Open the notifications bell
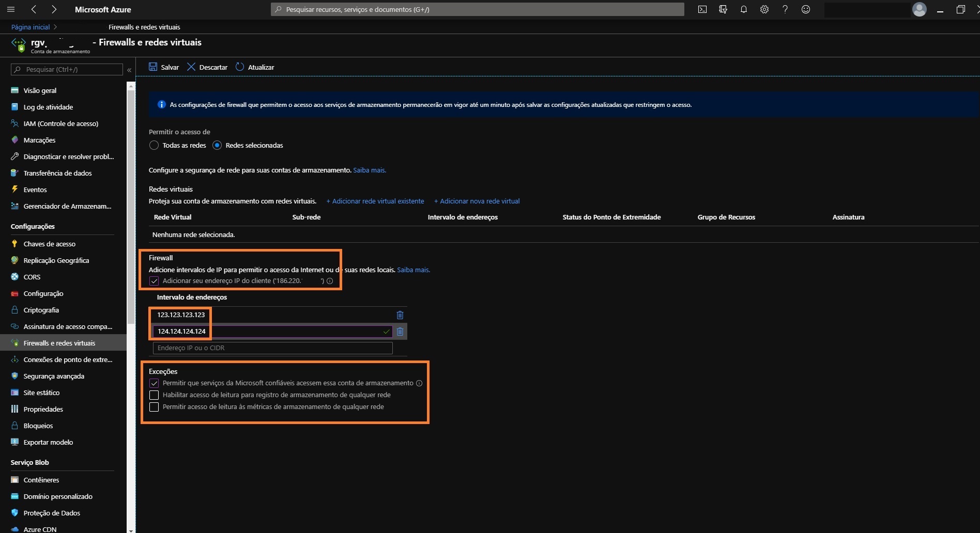Viewport: 980px width, 533px height. [x=744, y=9]
